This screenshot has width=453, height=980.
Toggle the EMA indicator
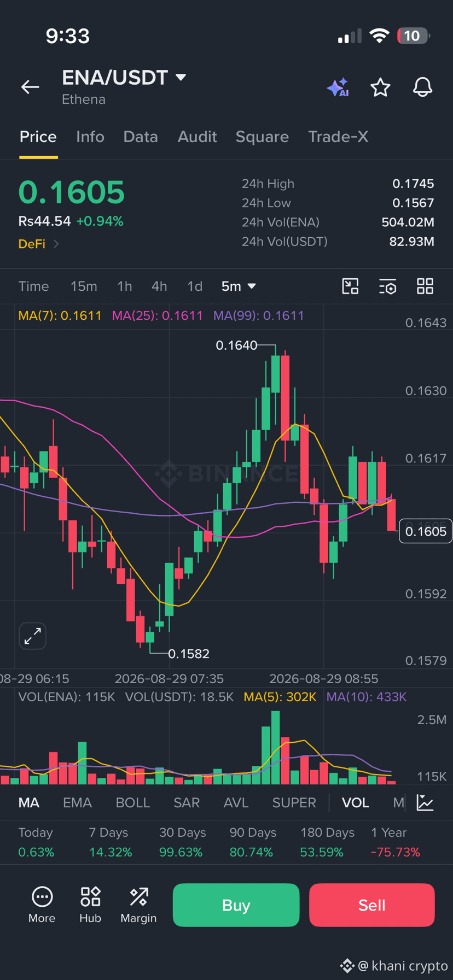[77, 802]
